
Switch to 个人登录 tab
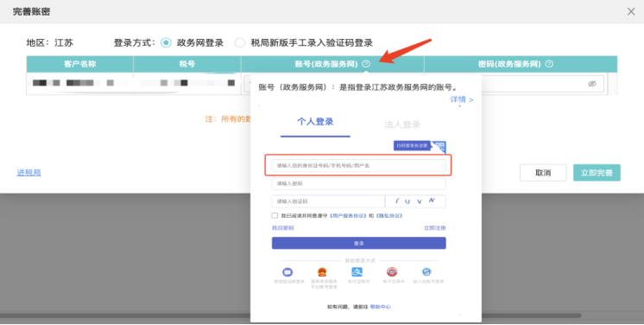coord(315,122)
